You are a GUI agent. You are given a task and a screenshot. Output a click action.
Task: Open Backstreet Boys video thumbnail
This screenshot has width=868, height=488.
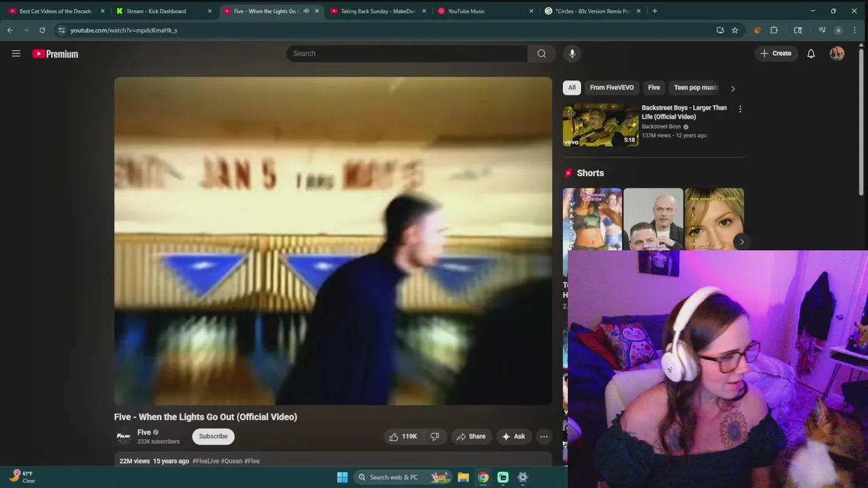click(601, 125)
